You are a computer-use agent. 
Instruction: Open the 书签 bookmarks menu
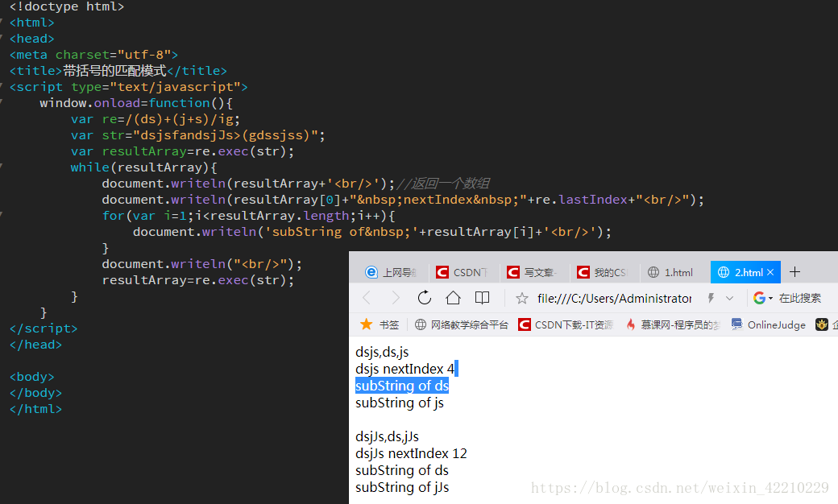[x=380, y=324]
